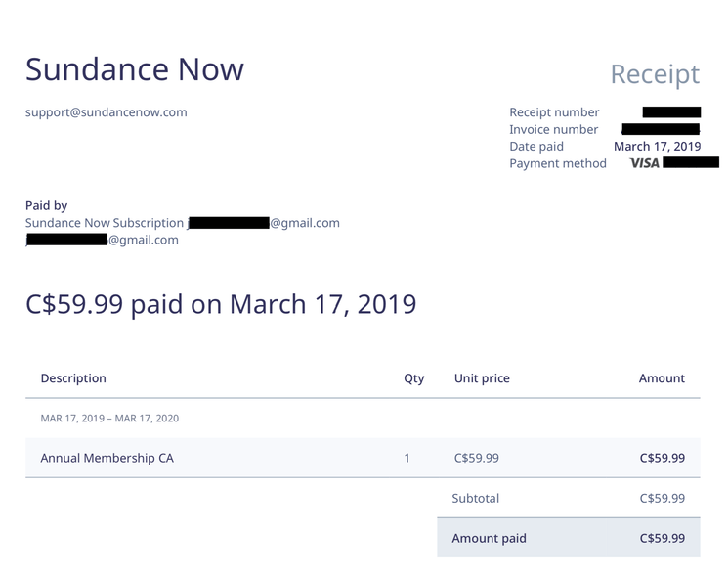This screenshot has width=728, height=576.
Task: Select the Invoice number label
Action: (553, 129)
